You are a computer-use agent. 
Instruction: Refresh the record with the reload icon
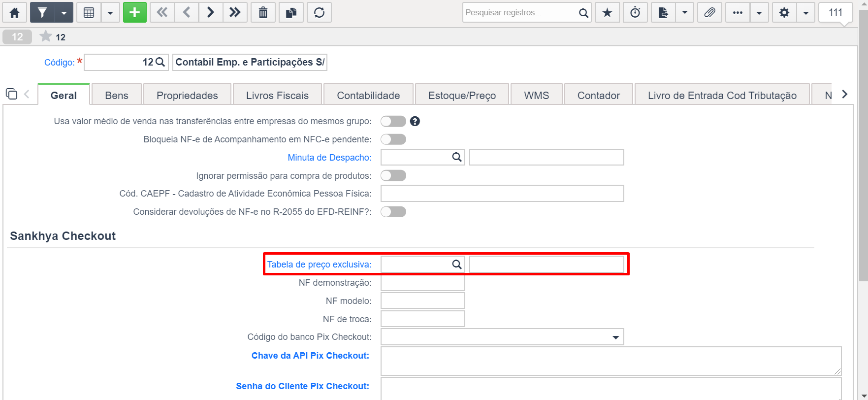coord(320,12)
